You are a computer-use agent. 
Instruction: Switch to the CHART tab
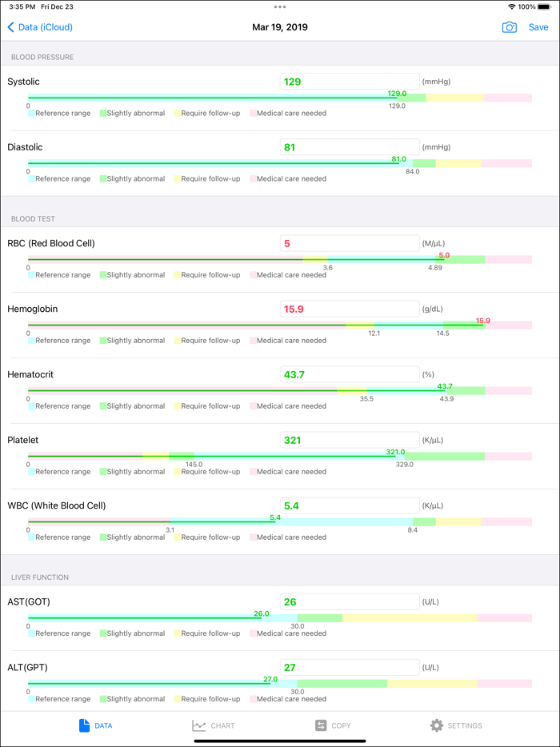tap(214, 725)
